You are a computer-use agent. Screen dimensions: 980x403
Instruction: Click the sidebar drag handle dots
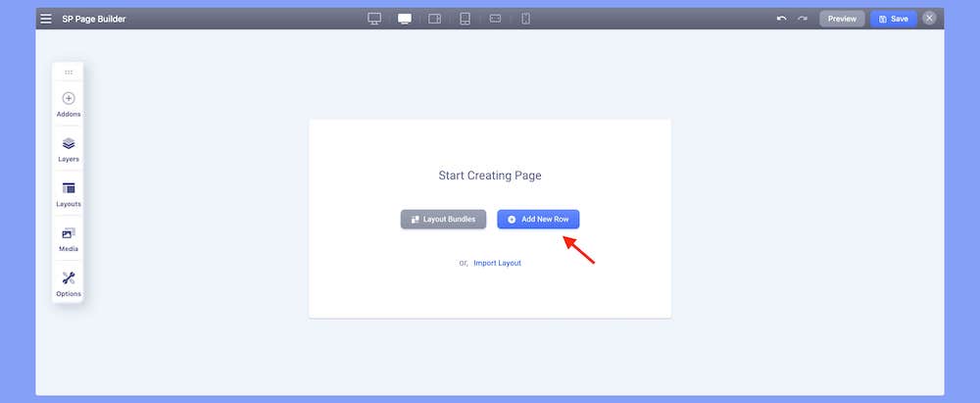[69, 73]
